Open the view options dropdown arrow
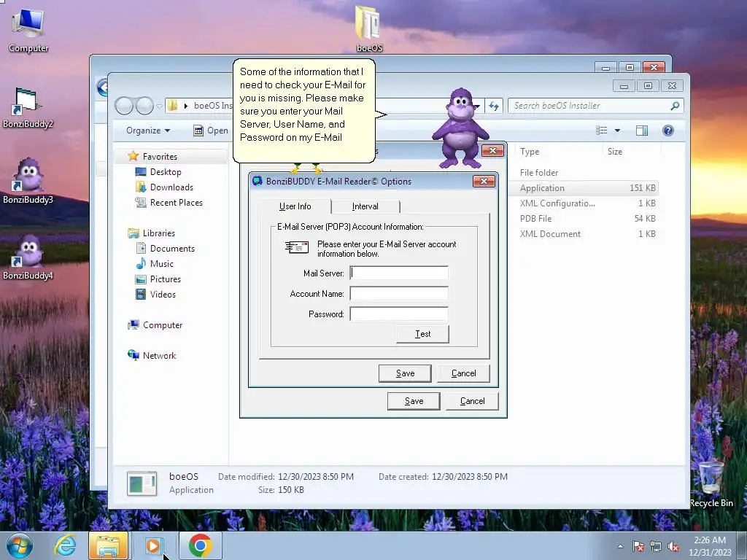Image resolution: width=747 pixels, height=560 pixels. click(x=617, y=131)
